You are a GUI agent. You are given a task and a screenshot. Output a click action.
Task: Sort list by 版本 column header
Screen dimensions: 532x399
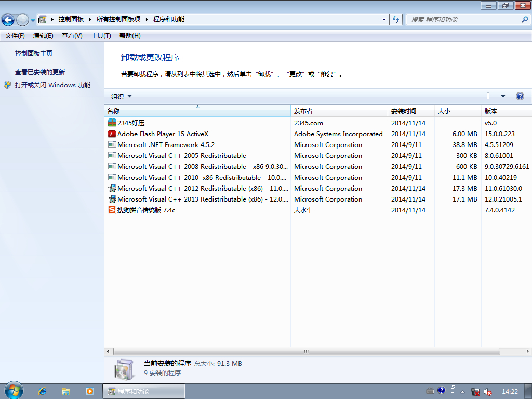tap(507, 111)
